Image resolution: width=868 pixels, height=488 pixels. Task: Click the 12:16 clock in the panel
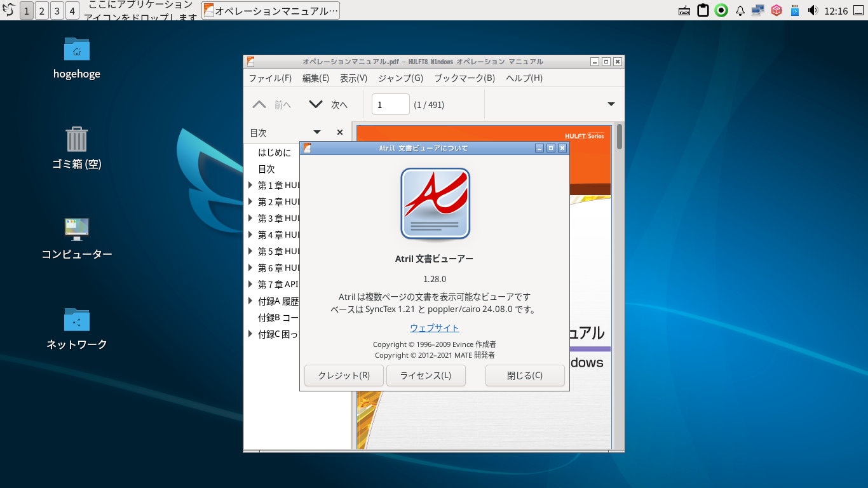point(836,11)
